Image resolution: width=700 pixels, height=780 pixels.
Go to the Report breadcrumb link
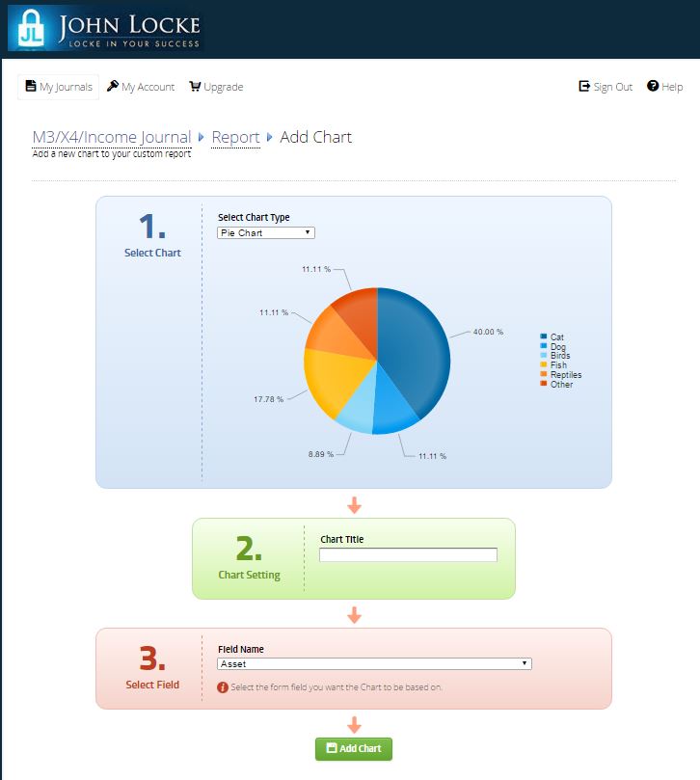(x=235, y=137)
